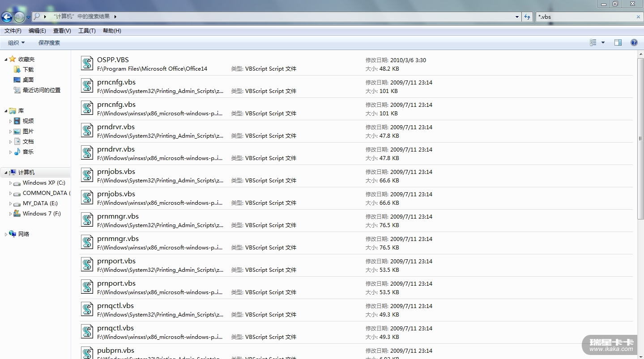Select the Windows XP (C:) drive label
644x359 pixels.
tap(44, 183)
